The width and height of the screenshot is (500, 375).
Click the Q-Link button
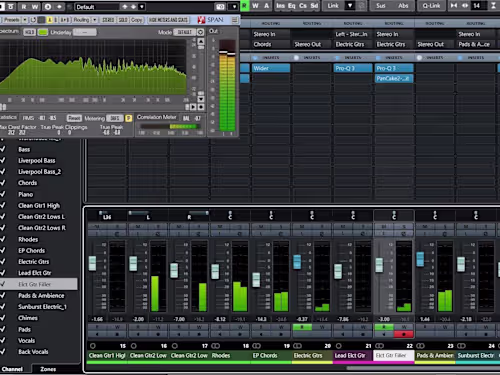pos(431,6)
